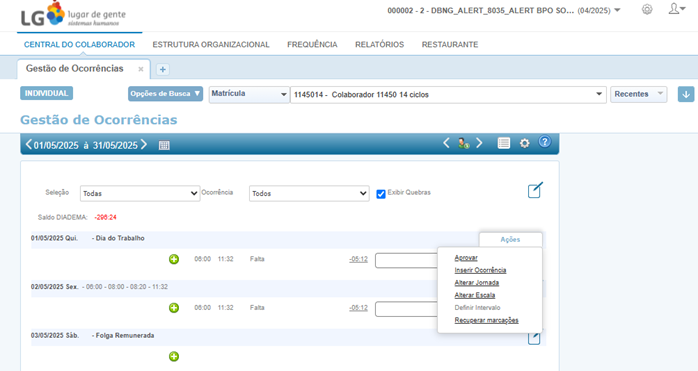The height and width of the screenshot is (371, 698).
Task: Click -05:12 link on 01/05/2025 row
Action: pyautogui.click(x=358, y=259)
